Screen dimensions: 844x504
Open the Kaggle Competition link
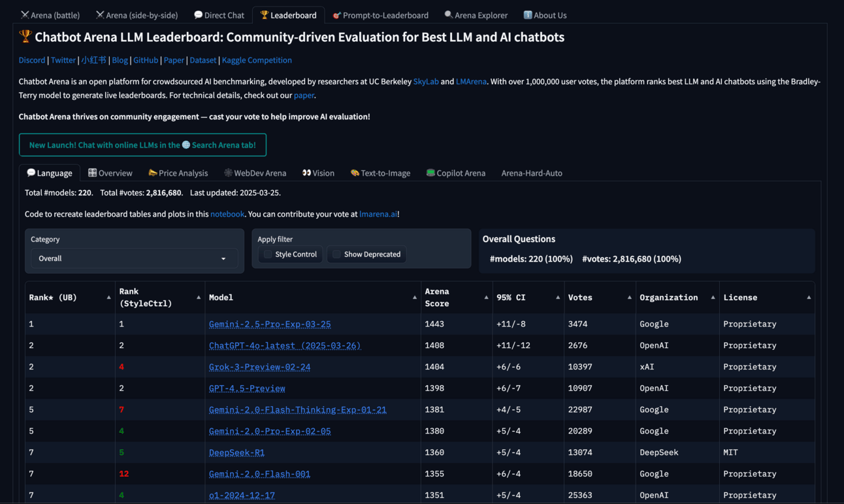(x=257, y=60)
